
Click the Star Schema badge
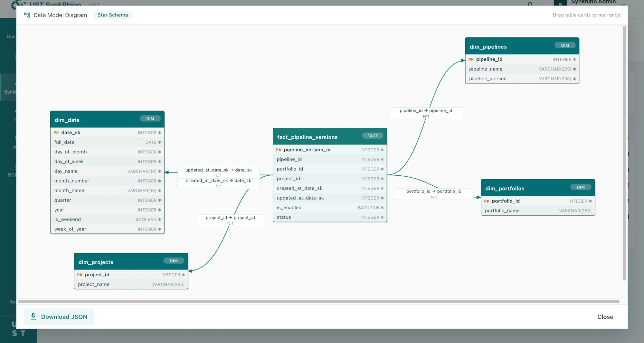coord(113,15)
